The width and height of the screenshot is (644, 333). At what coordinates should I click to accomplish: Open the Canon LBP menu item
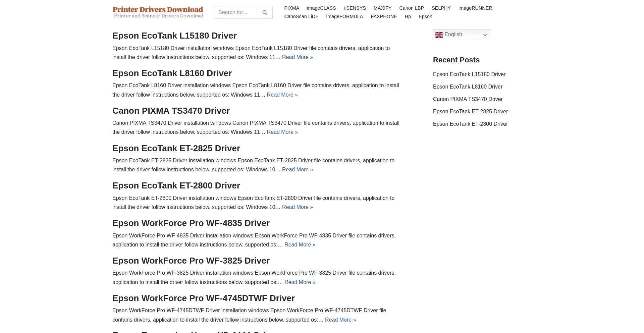pyautogui.click(x=412, y=8)
